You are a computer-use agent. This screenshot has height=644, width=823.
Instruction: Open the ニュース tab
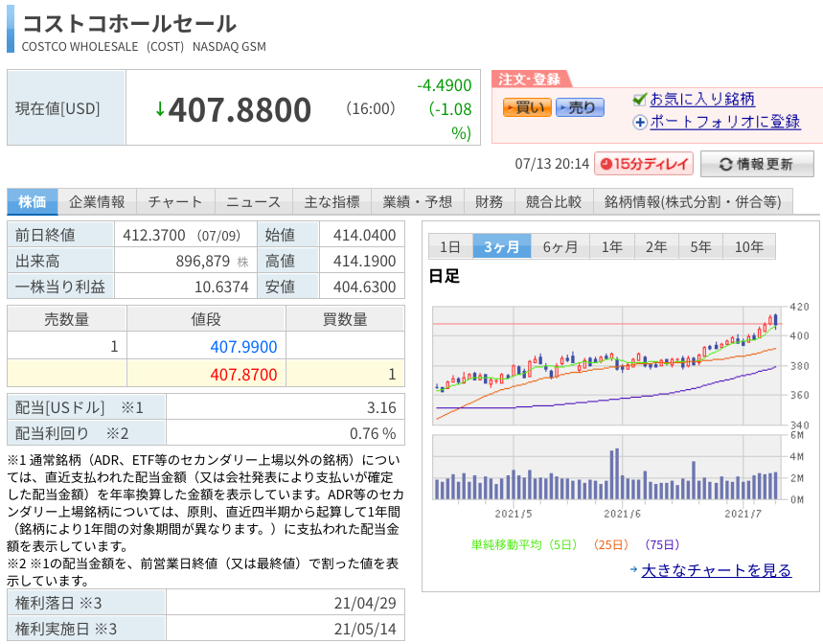(254, 202)
